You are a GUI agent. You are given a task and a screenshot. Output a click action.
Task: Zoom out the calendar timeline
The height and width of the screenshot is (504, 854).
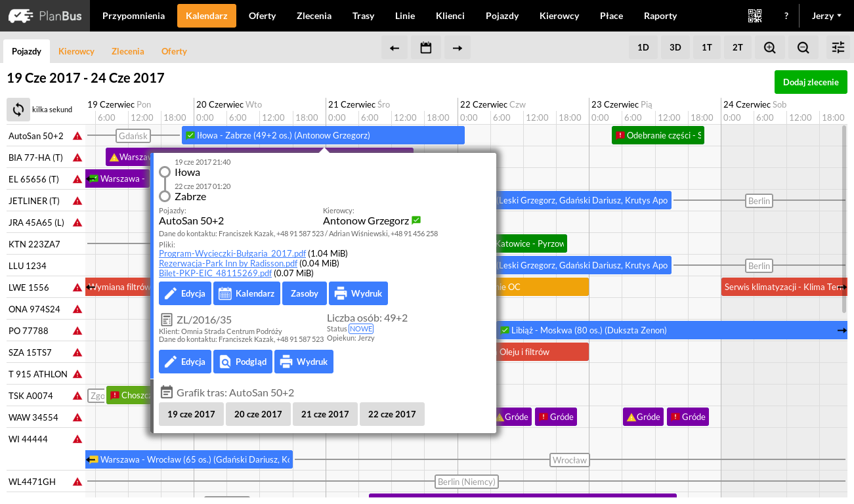point(803,48)
